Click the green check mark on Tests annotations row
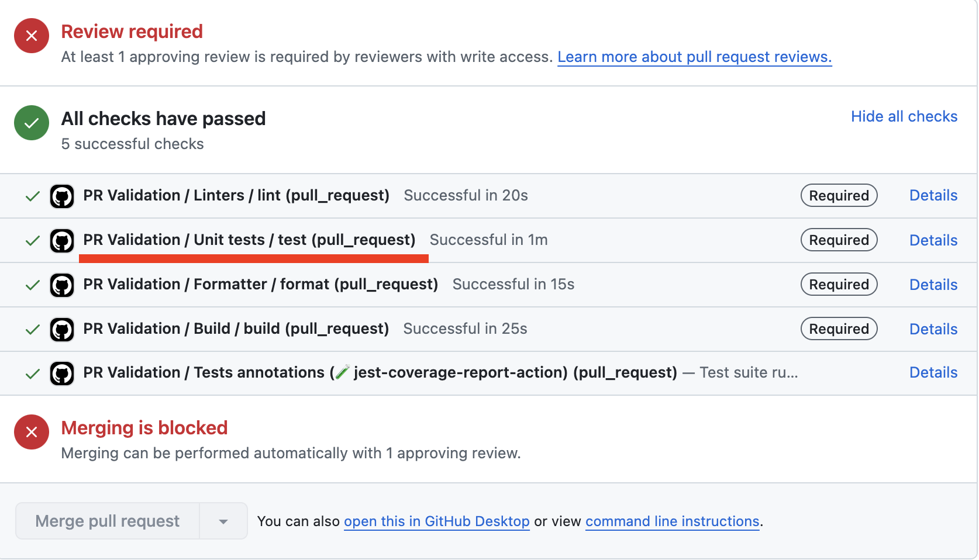The width and height of the screenshot is (979, 560). point(33,374)
